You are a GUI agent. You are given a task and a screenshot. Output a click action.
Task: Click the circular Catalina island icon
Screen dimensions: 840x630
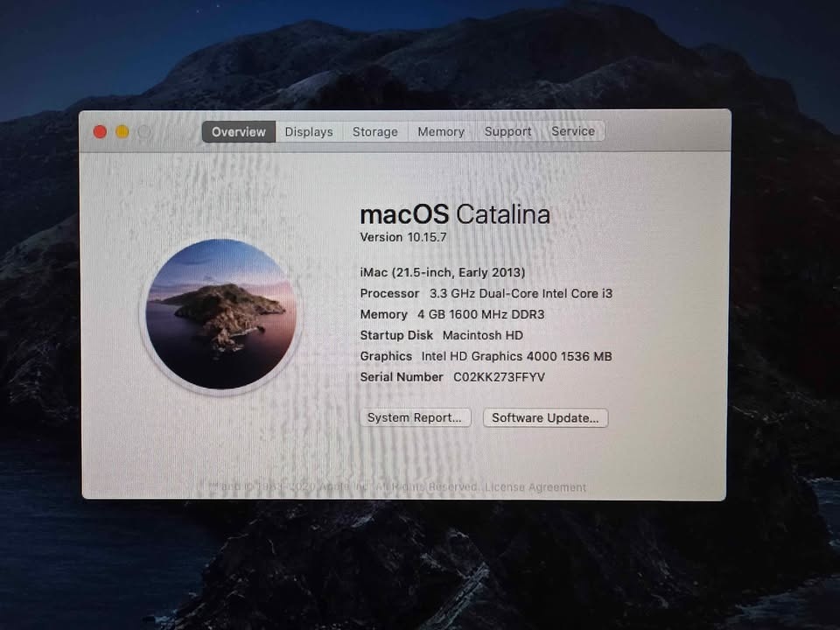(220, 315)
